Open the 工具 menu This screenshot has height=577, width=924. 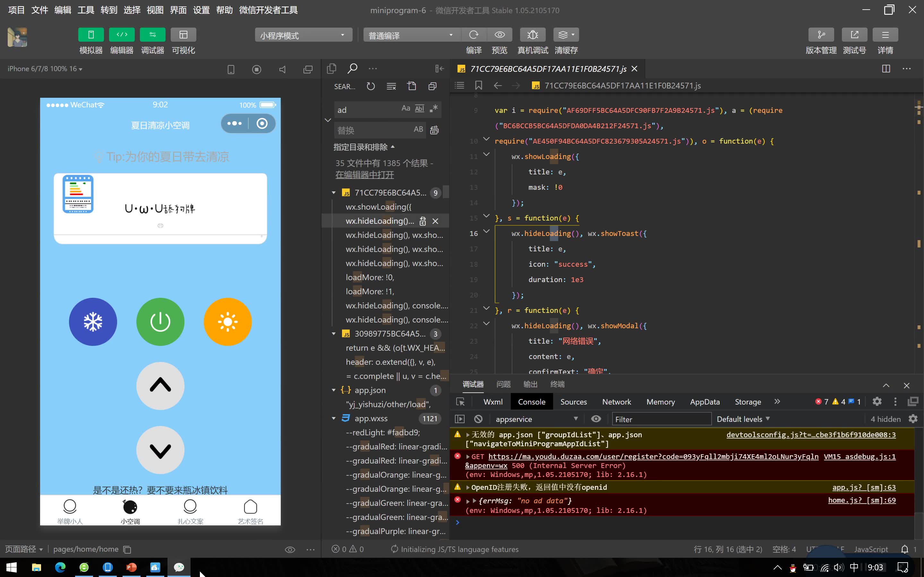(x=86, y=10)
